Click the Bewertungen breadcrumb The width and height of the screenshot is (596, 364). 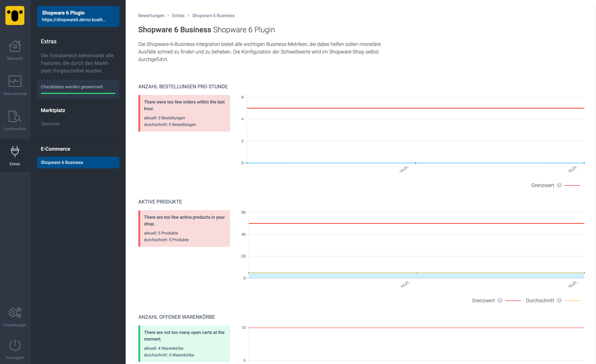point(151,16)
